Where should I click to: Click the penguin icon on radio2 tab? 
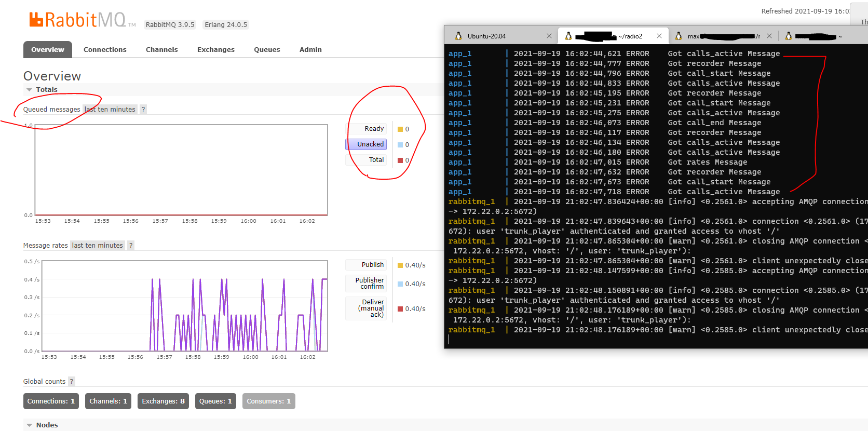[x=568, y=36]
